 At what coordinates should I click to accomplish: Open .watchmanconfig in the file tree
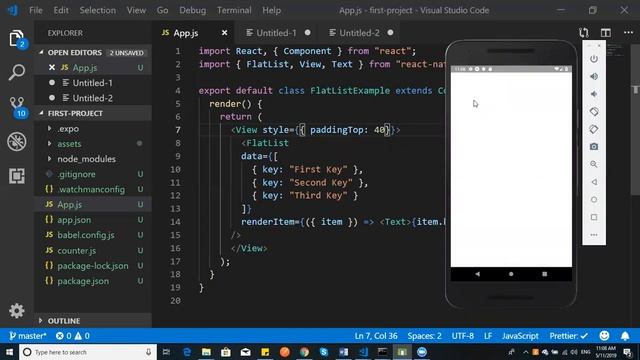click(x=93, y=189)
